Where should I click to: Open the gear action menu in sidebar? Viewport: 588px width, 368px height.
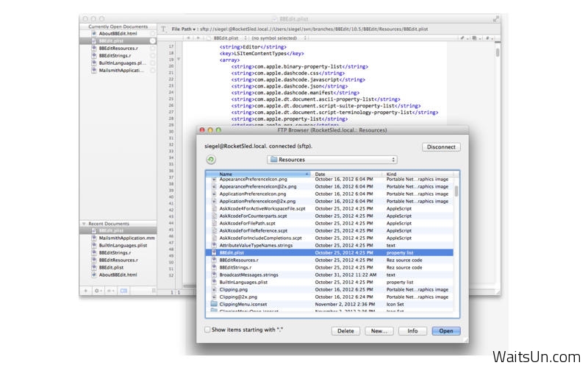(98, 291)
